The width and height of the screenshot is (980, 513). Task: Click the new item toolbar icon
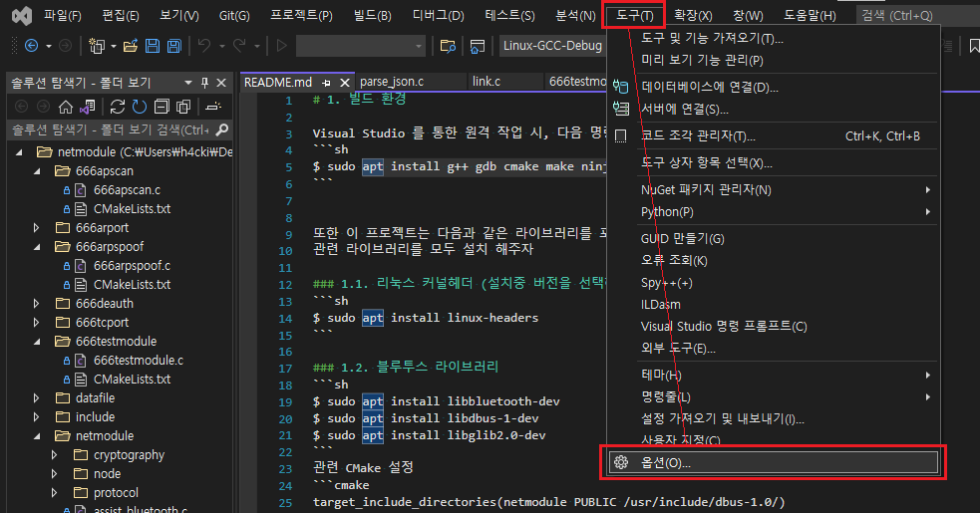pyautogui.click(x=97, y=46)
